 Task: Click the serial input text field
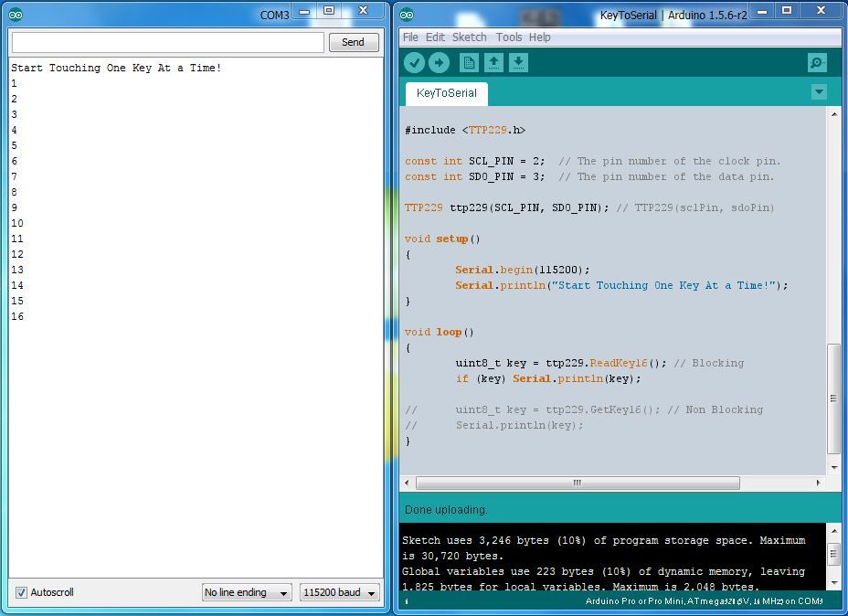point(167,42)
